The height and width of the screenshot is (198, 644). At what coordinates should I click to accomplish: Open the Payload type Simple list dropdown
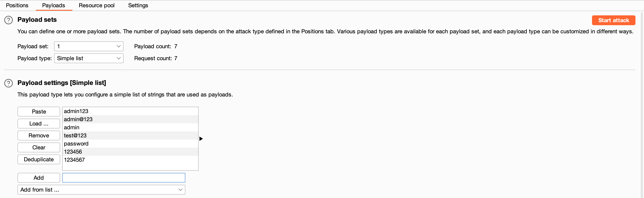(x=89, y=58)
